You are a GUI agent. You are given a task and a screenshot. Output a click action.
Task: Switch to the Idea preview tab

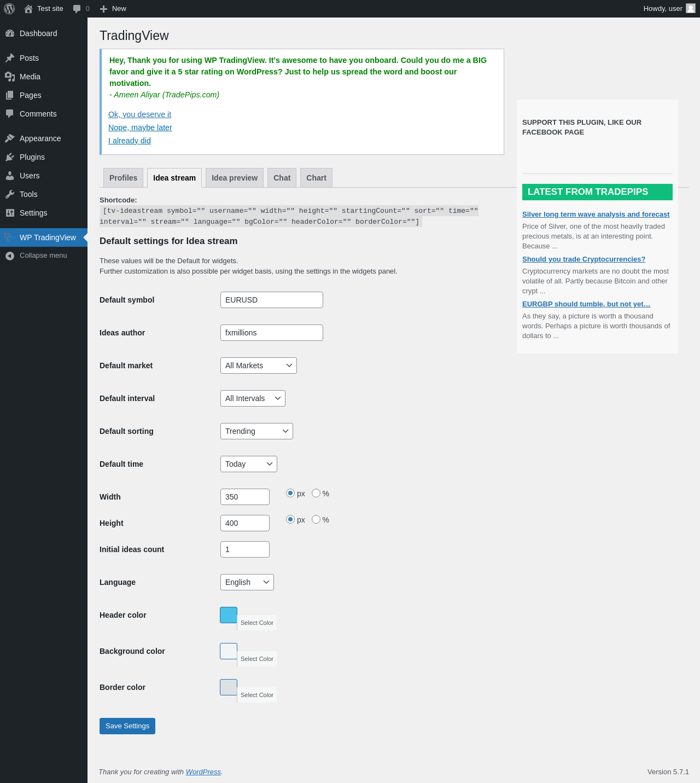235,178
